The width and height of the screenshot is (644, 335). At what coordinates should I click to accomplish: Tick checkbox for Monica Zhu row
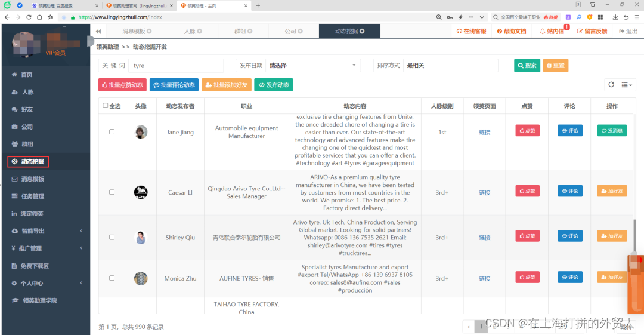click(x=112, y=278)
